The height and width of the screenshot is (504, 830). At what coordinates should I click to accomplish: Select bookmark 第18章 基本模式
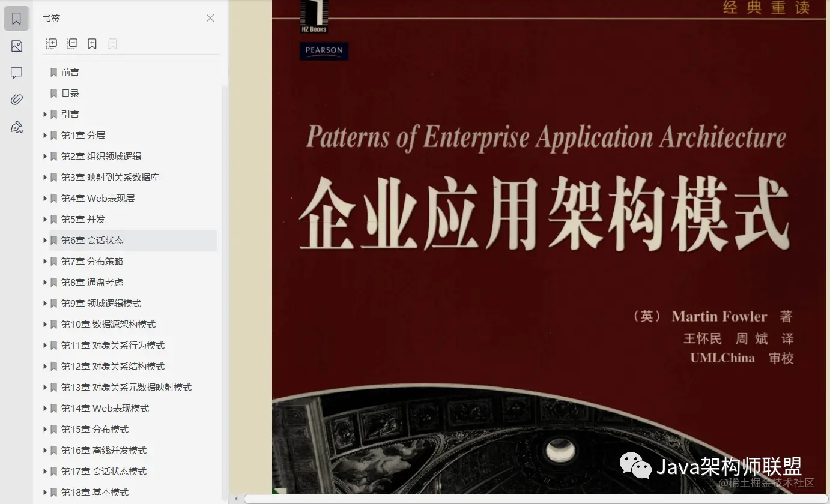coord(95,492)
